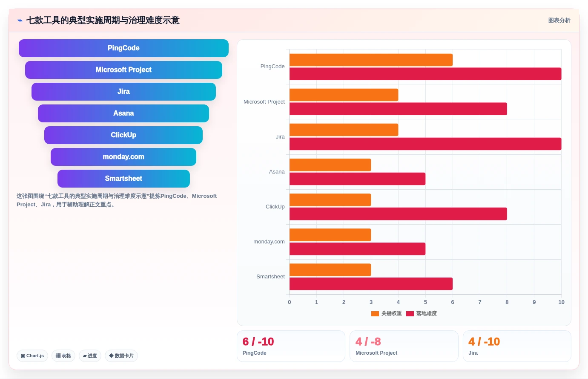
Task: Click Asana's orange bar in chart
Action: [x=330, y=165]
